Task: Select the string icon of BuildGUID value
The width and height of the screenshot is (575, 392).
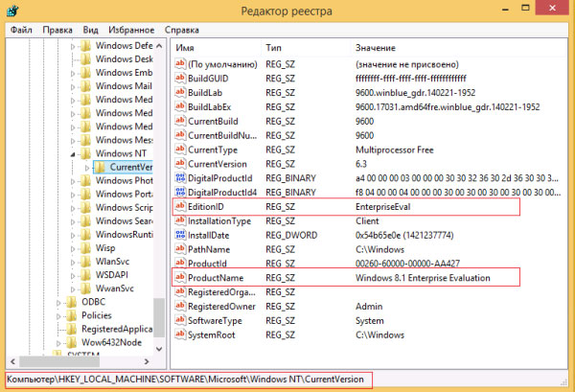Action: pyautogui.click(x=180, y=78)
